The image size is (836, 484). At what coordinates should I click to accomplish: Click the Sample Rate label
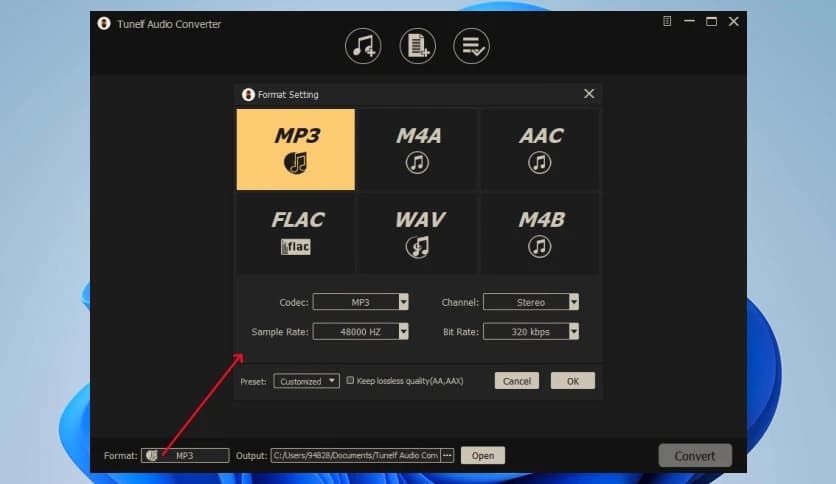pyautogui.click(x=279, y=332)
